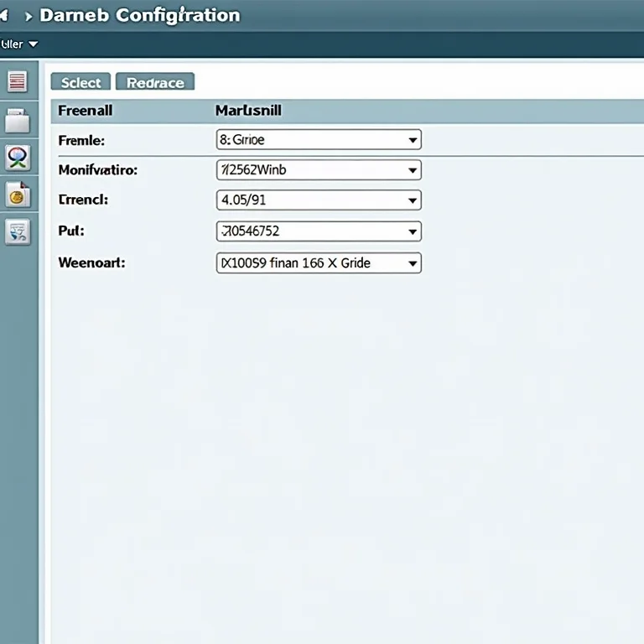Click the back arrow in the title bar

[4, 16]
